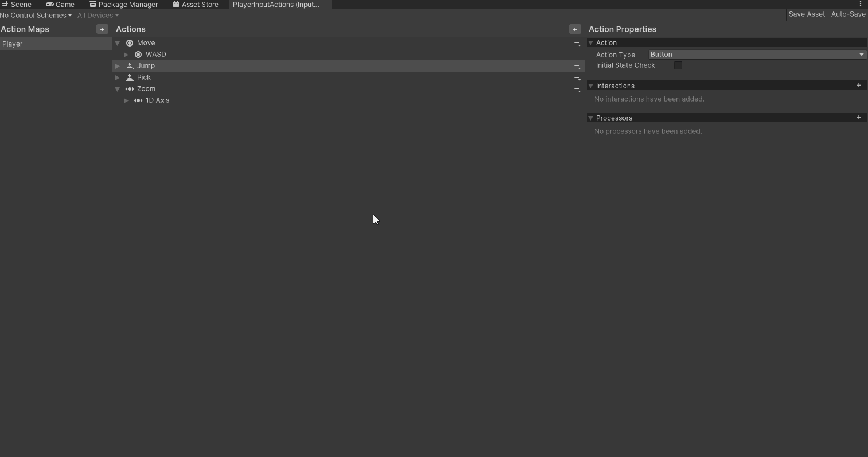This screenshot has height=457, width=868.
Task: Add a new processor with plus icon
Action: 858,118
